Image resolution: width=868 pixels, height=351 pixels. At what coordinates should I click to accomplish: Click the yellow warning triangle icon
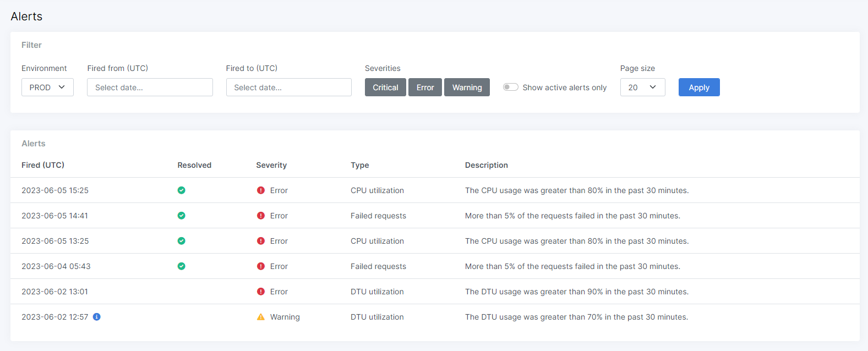click(x=261, y=317)
